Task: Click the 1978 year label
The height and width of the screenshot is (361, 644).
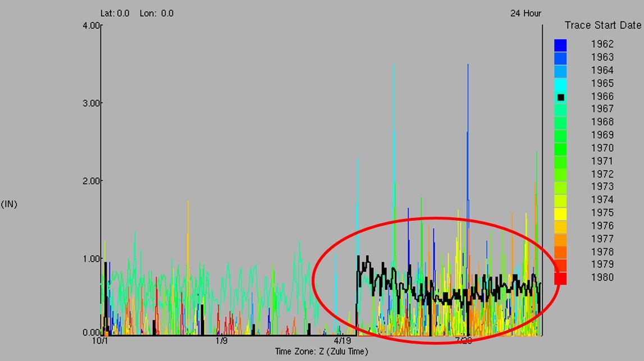Action: coord(602,252)
